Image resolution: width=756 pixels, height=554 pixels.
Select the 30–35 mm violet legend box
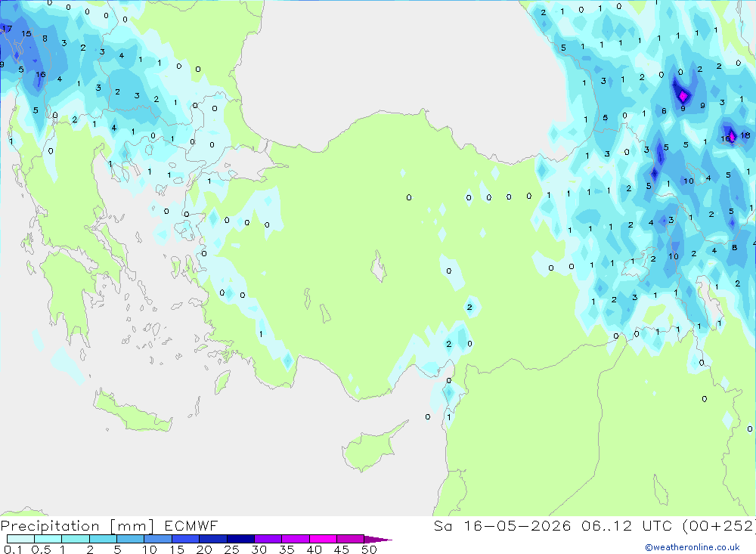pyautogui.click(x=268, y=539)
